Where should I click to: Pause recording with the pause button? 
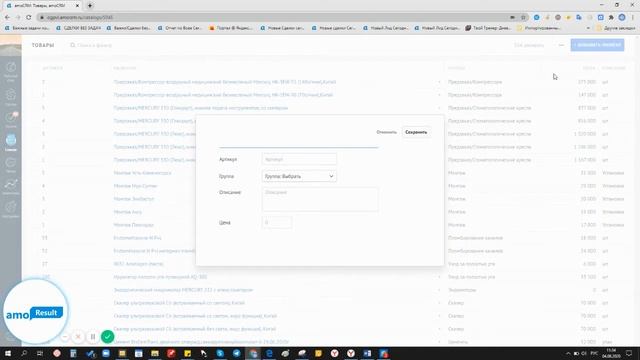click(x=93, y=337)
